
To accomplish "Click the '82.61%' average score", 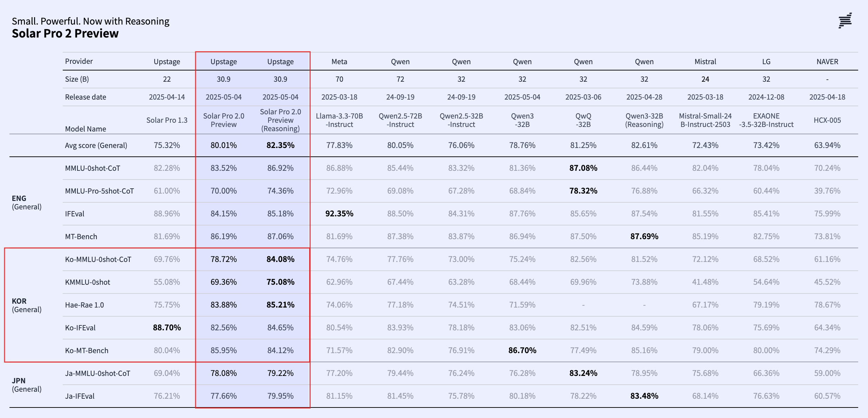I will tap(644, 145).
